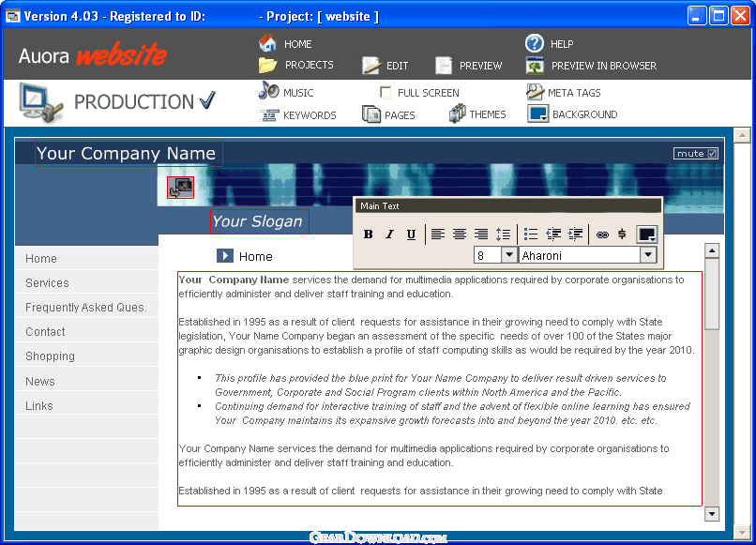Open the META TAGS icon
The image size is (756, 545).
[535, 92]
